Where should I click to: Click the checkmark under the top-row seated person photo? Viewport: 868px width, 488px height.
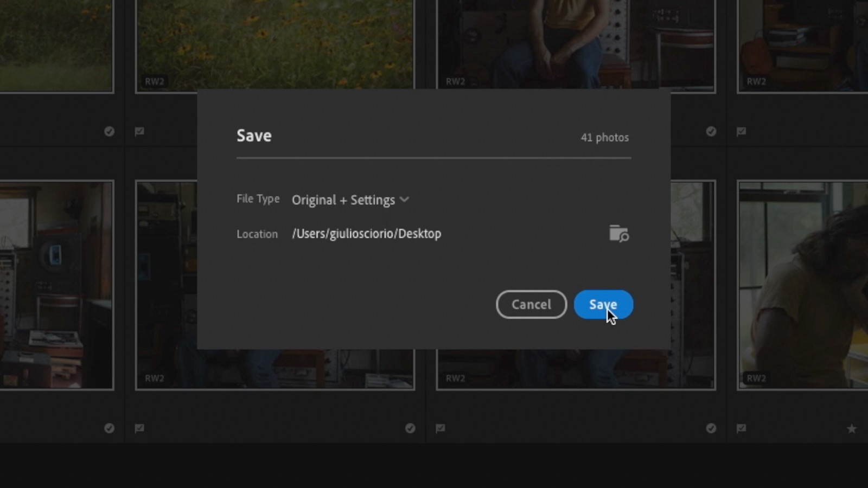click(x=711, y=131)
